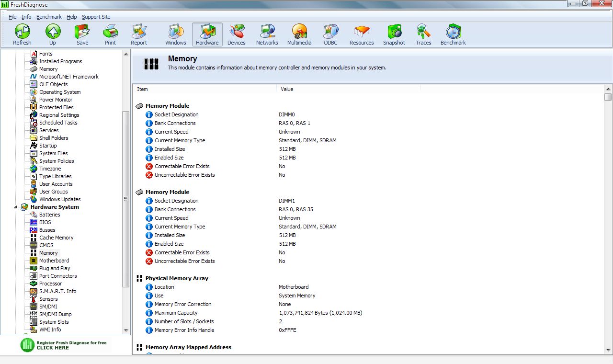Open the Networks category icon
The width and height of the screenshot is (613, 364).
coord(267,34)
